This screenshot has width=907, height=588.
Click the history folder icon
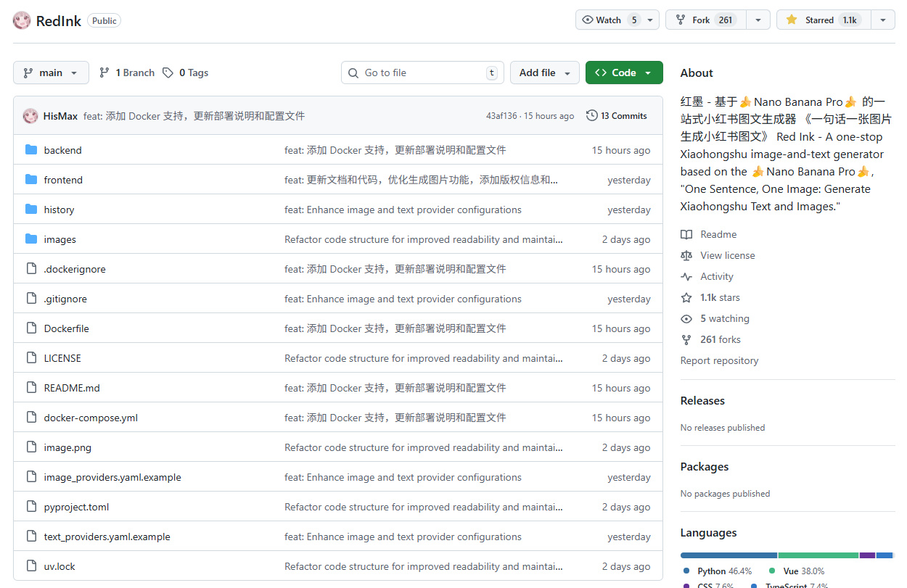coord(31,210)
